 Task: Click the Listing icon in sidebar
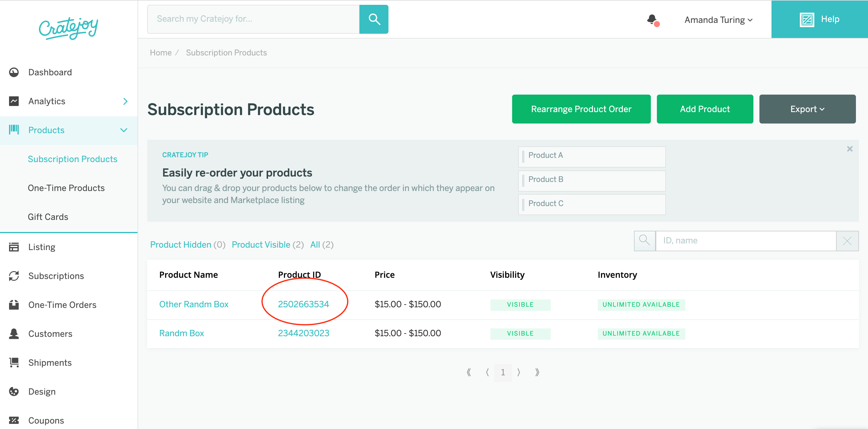click(14, 247)
